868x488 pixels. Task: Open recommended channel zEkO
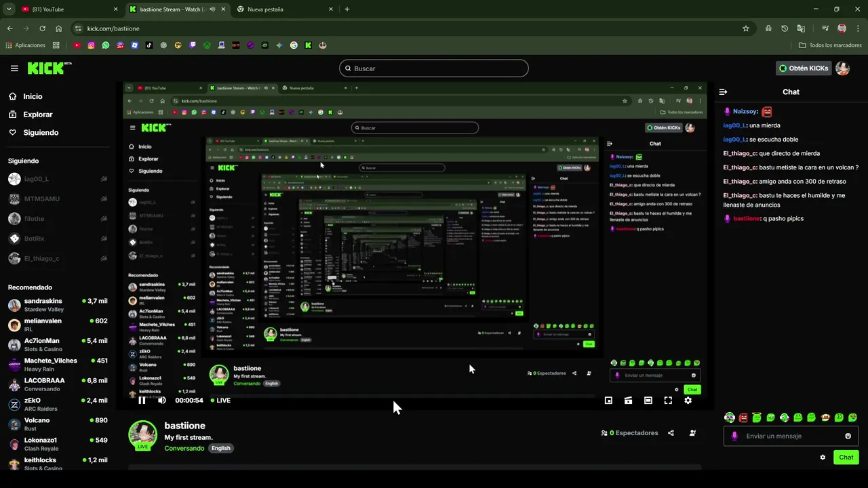click(58, 404)
